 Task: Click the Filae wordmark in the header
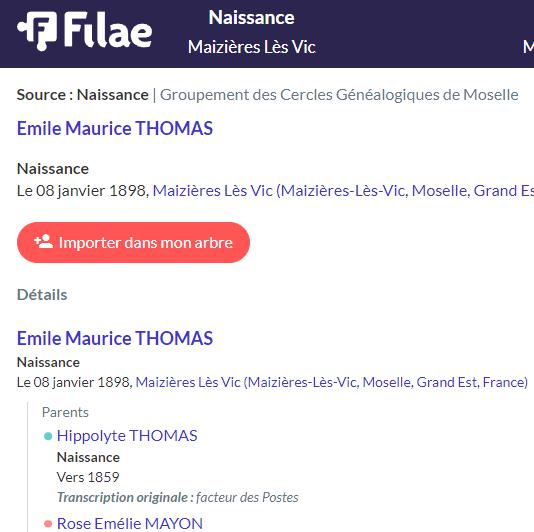(108, 30)
